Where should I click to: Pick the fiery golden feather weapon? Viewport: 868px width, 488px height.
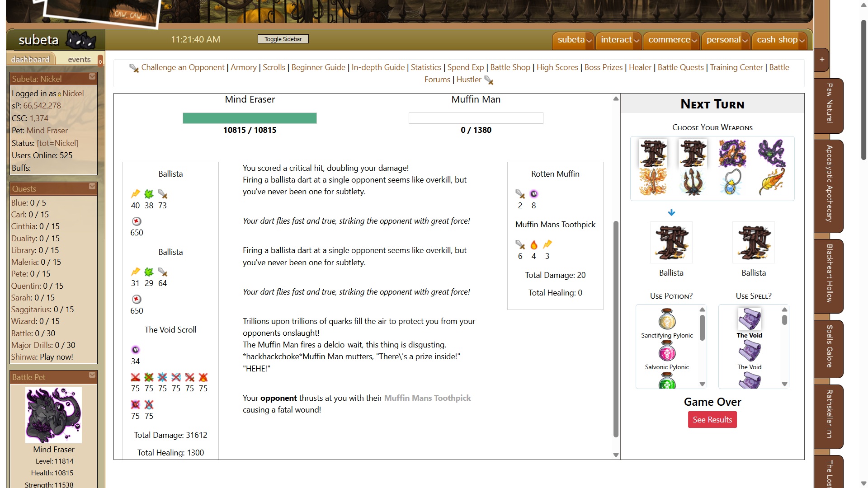click(x=771, y=182)
